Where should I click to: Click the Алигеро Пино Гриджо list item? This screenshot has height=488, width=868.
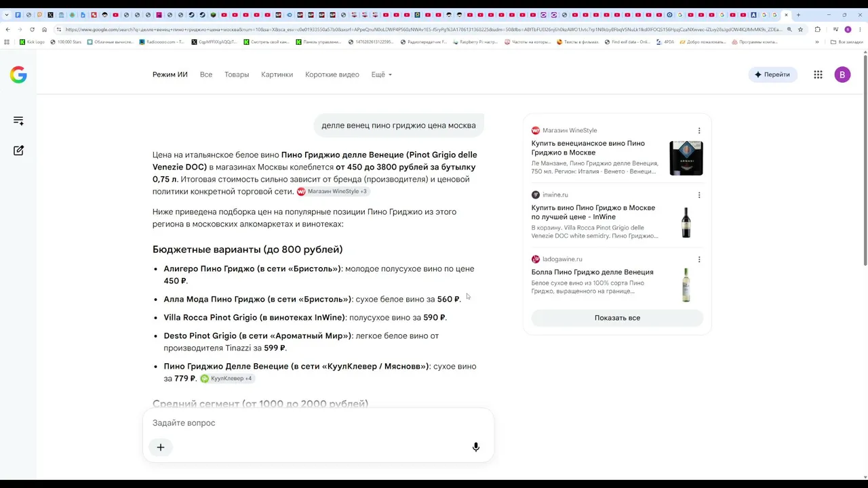pyautogui.click(x=319, y=275)
